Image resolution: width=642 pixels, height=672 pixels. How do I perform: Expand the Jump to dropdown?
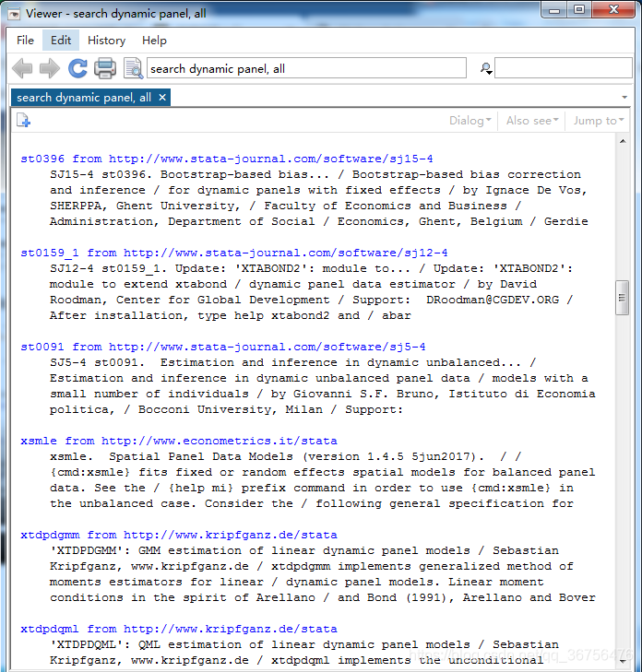click(x=599, y=121)
